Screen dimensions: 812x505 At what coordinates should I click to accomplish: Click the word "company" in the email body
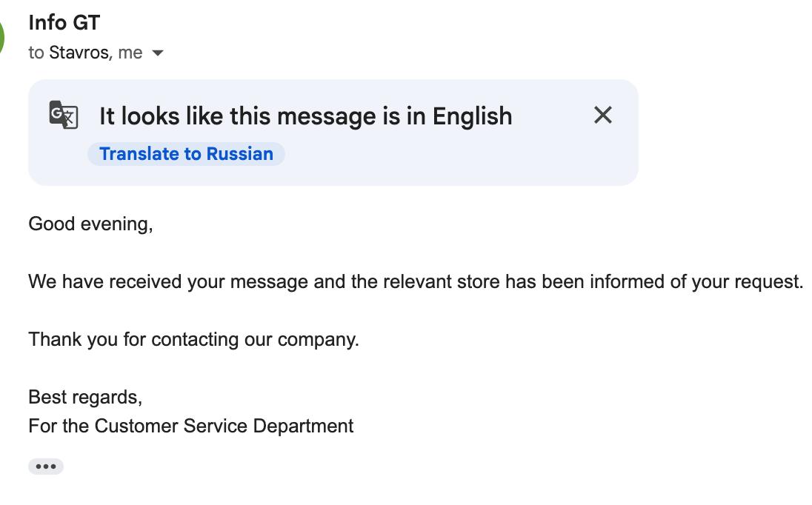(316, 339)
